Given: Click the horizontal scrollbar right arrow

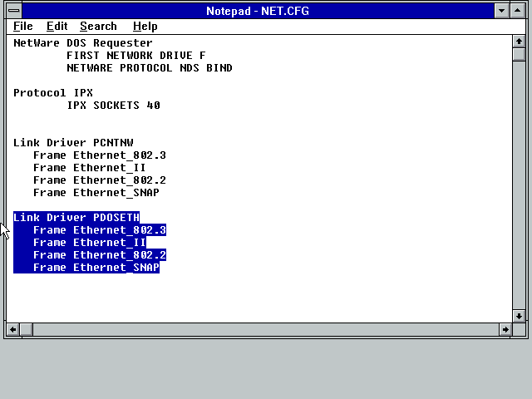Looking at the screenshot, I should (505, 329).
